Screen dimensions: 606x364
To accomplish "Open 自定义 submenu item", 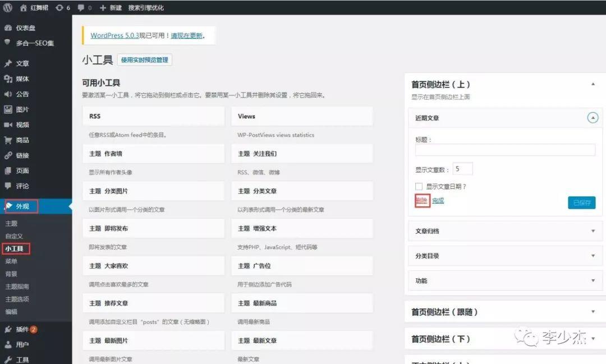I will [x=14, y=236].
